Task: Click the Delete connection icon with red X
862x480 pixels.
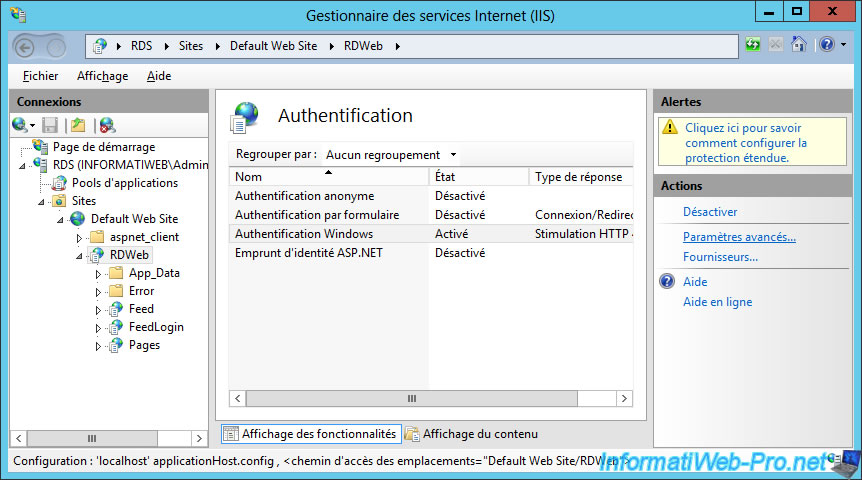Action: tap(107, 125)
